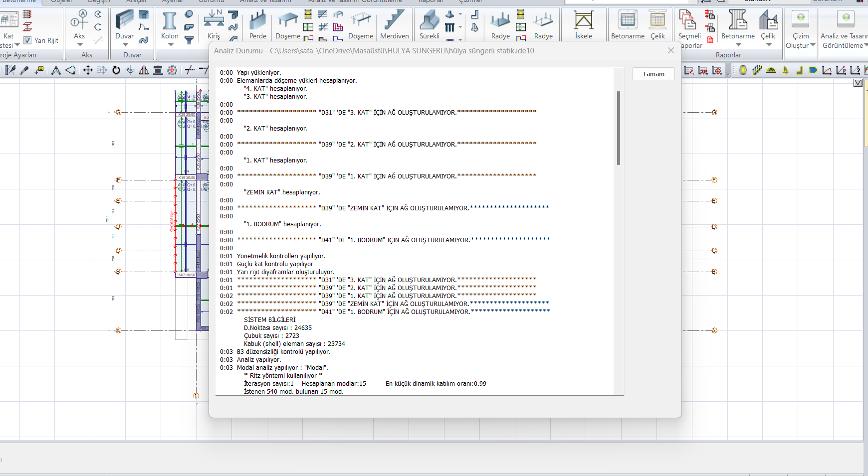Expand the Çizim Oluştur dropdown arrow

(813, 45)
